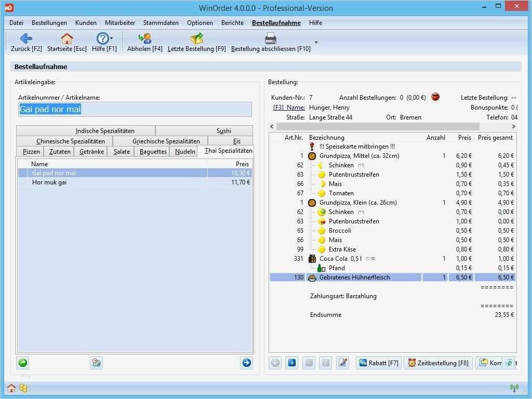Image resolution: width=532 pixels, height=399 pixels.
Task: Click the green refresh icon below article list
Action: pyautogui.click(x=23, y=363)
